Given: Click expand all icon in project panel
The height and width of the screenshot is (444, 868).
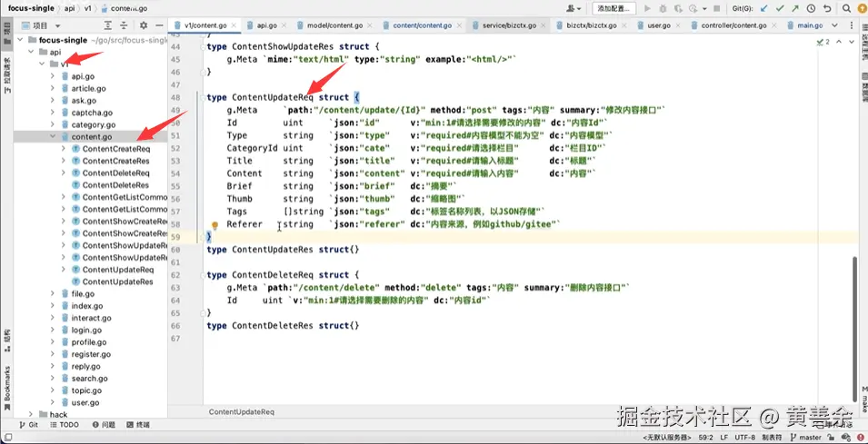Looking at the screenshot, I should pos(108,25).
